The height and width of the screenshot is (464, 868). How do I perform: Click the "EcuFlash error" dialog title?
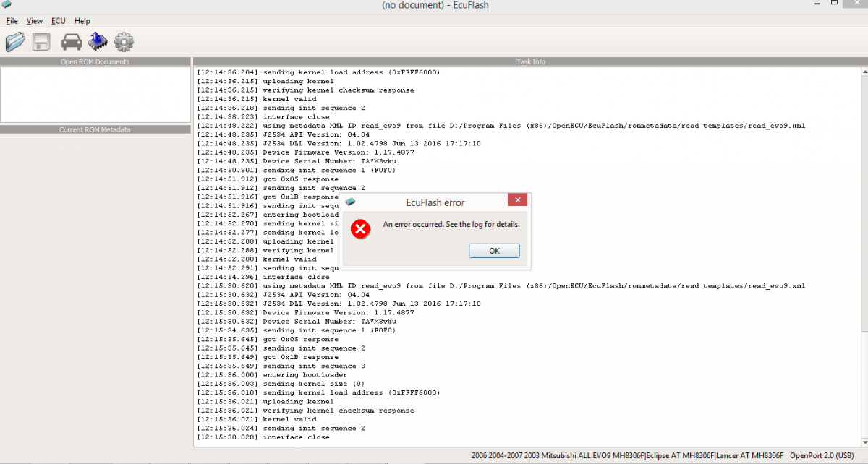point(435,202)
